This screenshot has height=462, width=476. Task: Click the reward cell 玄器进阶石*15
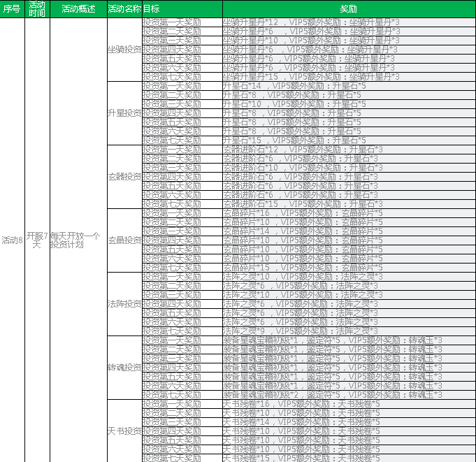(x=349, y=204)
